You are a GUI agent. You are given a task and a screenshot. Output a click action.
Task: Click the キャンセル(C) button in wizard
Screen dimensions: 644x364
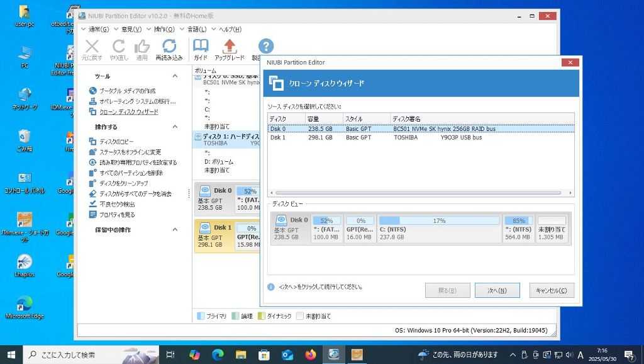coord(552,290)
